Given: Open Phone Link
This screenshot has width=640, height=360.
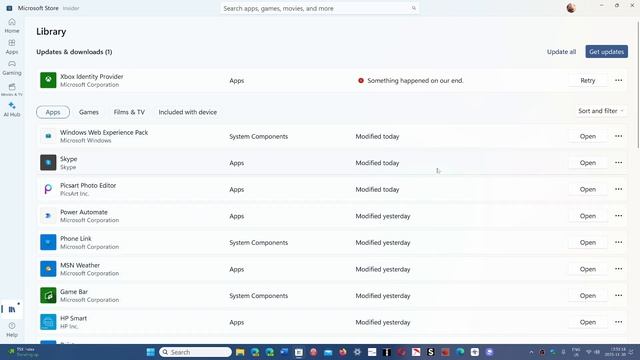Looking at the screenshot, I should pyautogui.click(x=588, y=242).
